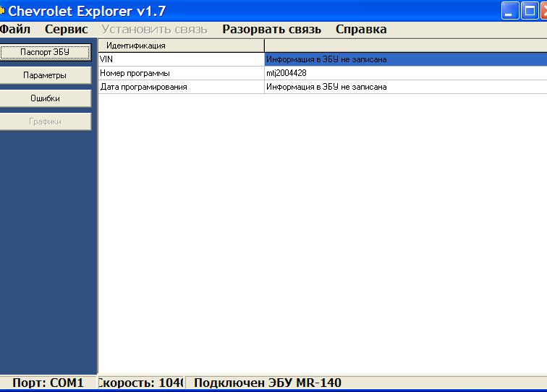
Task: Show the Параметры panel
Action: (45, 75)
